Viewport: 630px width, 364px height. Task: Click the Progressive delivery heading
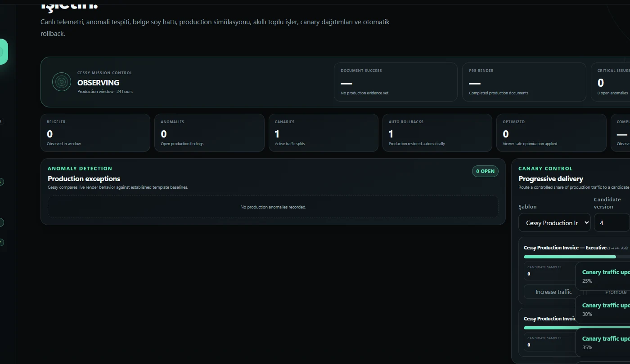pyautogui.click(x=551, y=178)
